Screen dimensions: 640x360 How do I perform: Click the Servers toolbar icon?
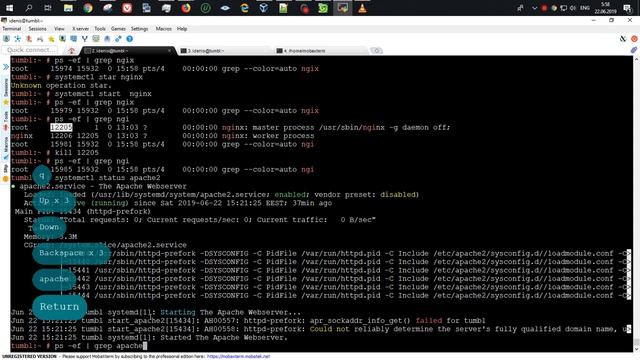[x=18, y=39]
